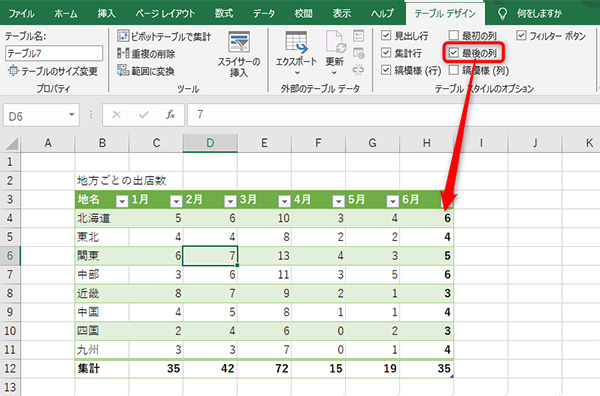Click the Convert to Range (範囲に変換) icon
Image resolution: width=600 pixels, height=396 pixels.
122,70
